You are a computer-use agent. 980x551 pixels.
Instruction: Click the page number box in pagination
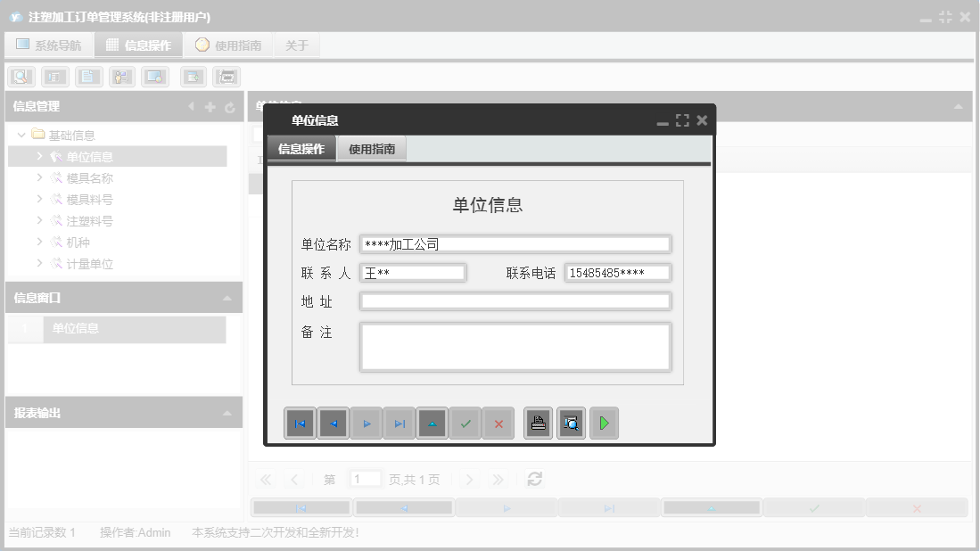point(365,479)
